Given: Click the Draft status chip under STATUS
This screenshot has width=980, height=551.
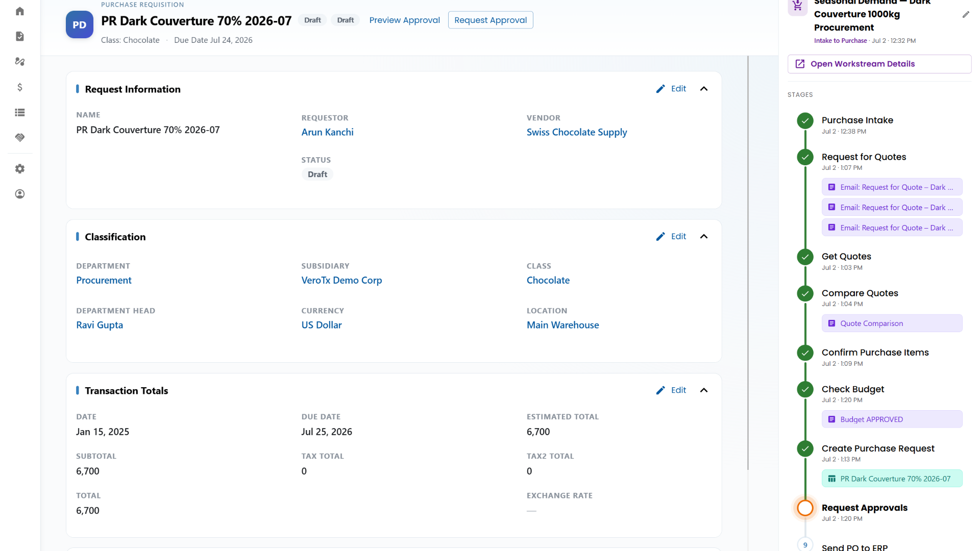Looking at the screenshot, I should click(x=317, y=174).
